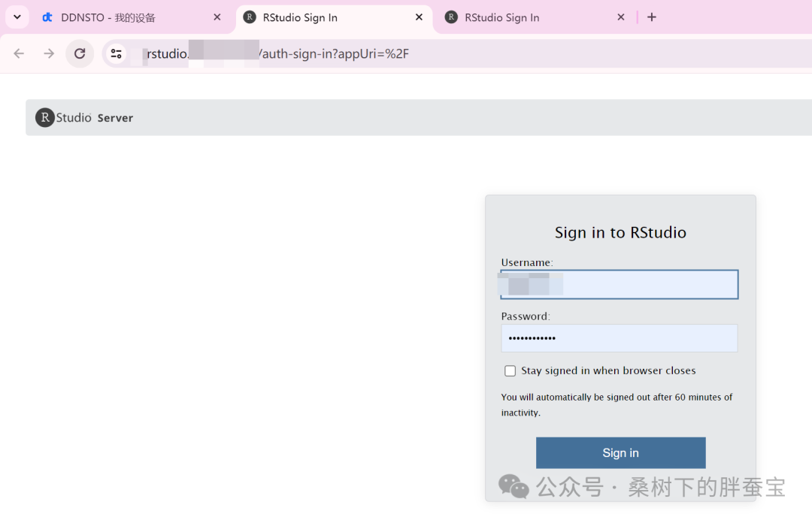The image size is (812, 520).
Task: Close the active RStudio Sign In tab
Action: point(419,17)
